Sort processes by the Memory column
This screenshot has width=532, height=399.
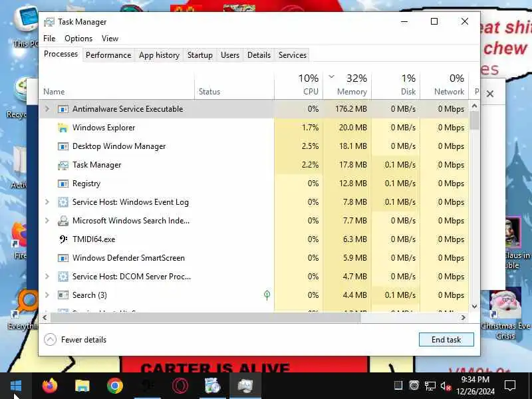pyautogui.click(x=347, y=85)
